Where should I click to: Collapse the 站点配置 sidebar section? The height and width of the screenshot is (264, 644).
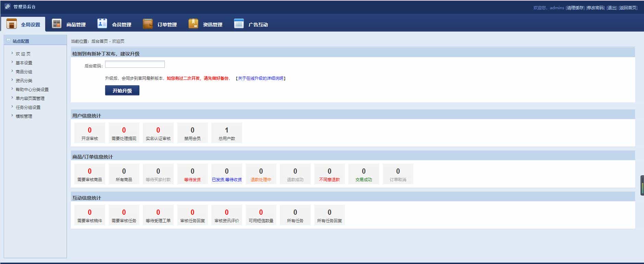click(x=9, y=40)
